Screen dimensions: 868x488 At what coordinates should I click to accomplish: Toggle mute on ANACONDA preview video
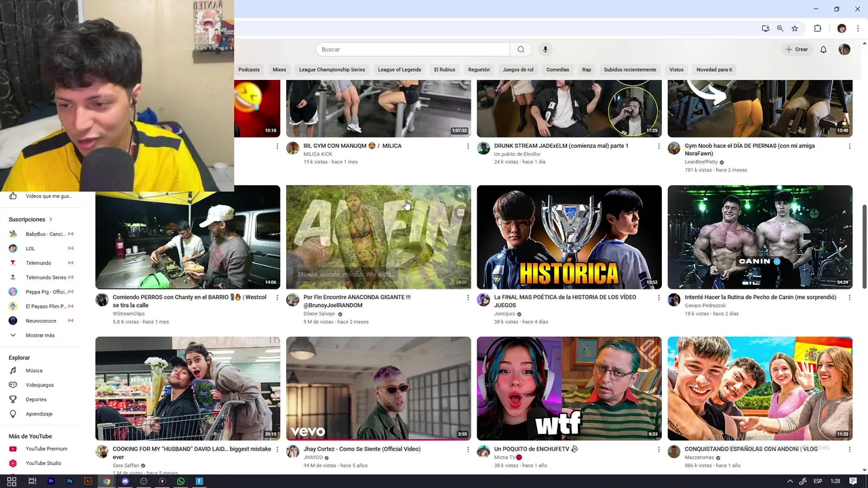pyautogui.click(x=460, y=196)
